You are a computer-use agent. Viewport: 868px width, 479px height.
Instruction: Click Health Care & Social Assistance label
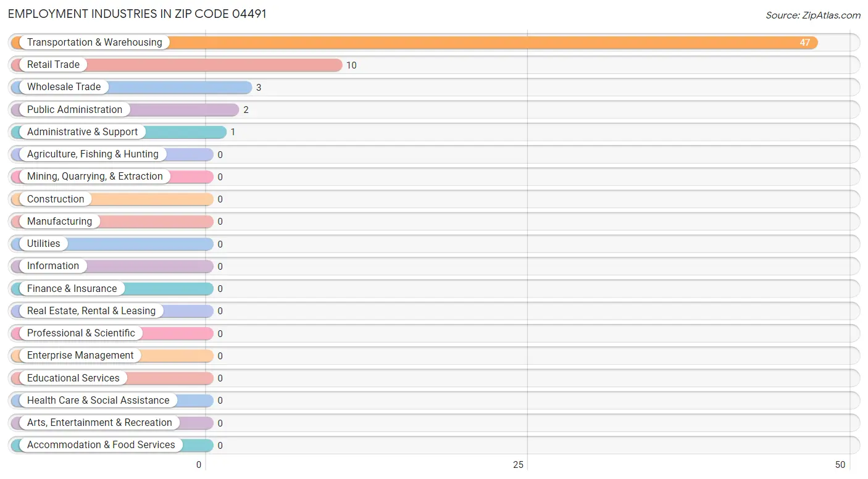click(x=98, y=401)
